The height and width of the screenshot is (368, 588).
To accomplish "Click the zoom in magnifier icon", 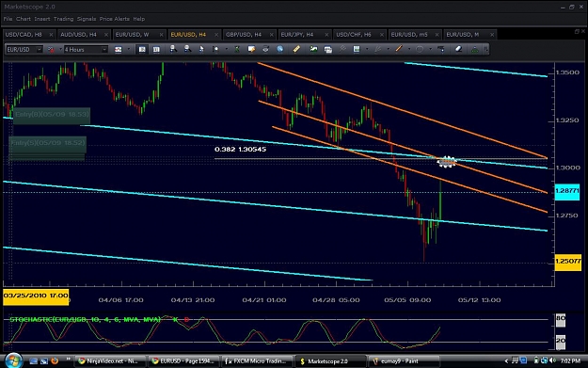I will 173,49.
